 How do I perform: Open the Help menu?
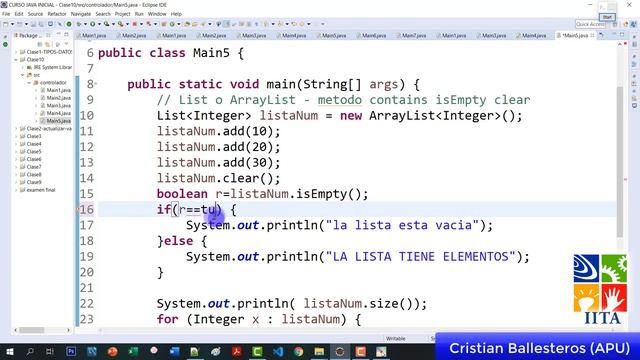[x=176, y=14]
